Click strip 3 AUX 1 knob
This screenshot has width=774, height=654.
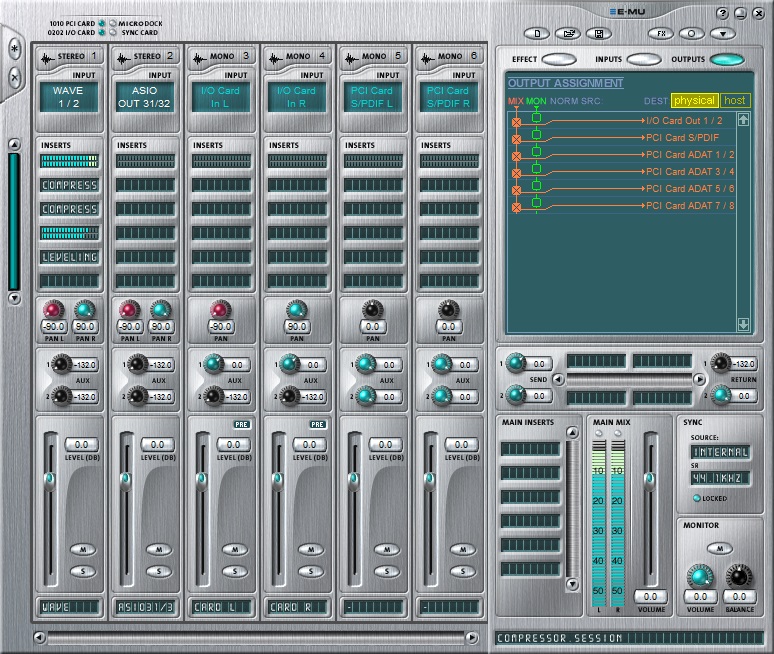point(213,364)
